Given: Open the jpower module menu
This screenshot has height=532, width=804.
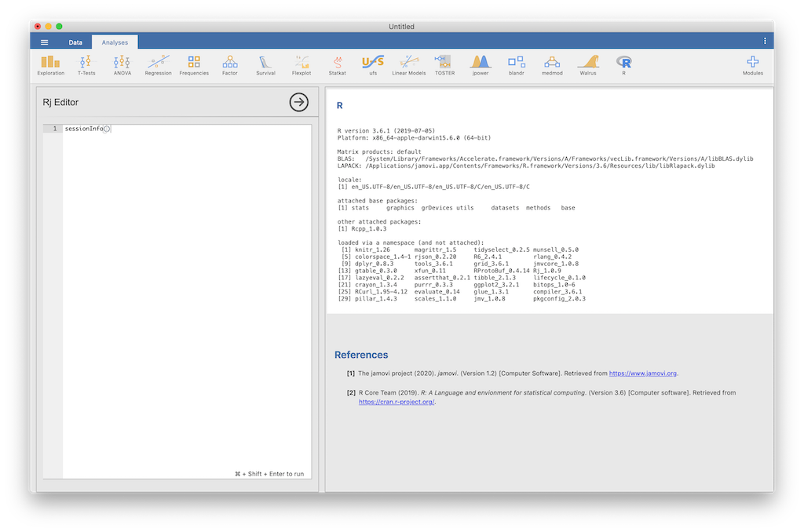Looking at the screenshot, I should (x=481, y=66).
